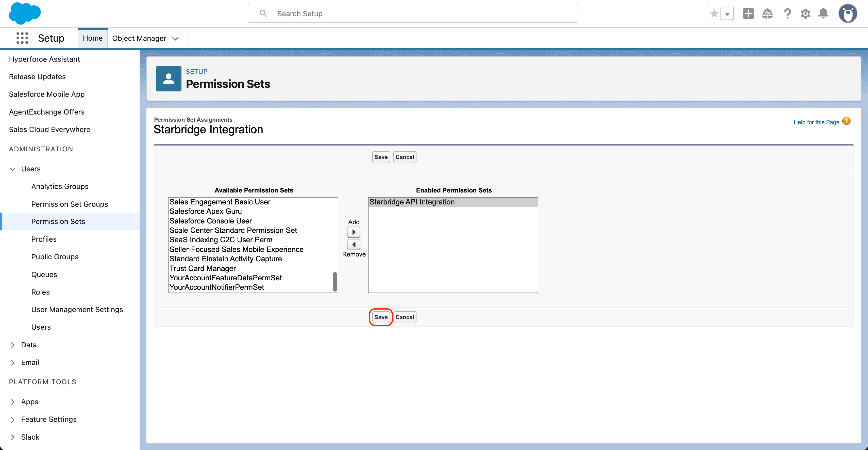The height and width of the screenshot is (450, 868).
Task: Open the Help for this Page link
Action: click(816, 122)
